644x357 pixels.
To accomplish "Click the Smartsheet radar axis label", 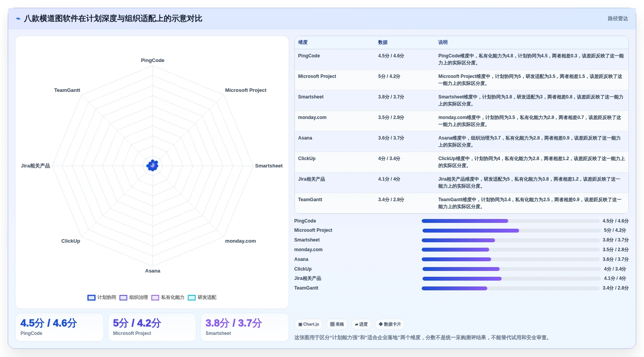I will [x=269, y=166].
